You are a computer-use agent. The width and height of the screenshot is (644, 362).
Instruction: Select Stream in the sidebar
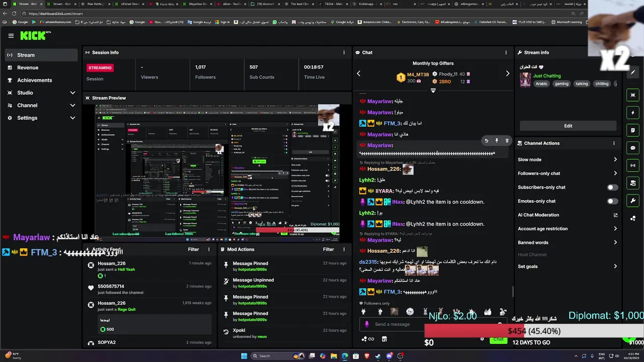40,55
